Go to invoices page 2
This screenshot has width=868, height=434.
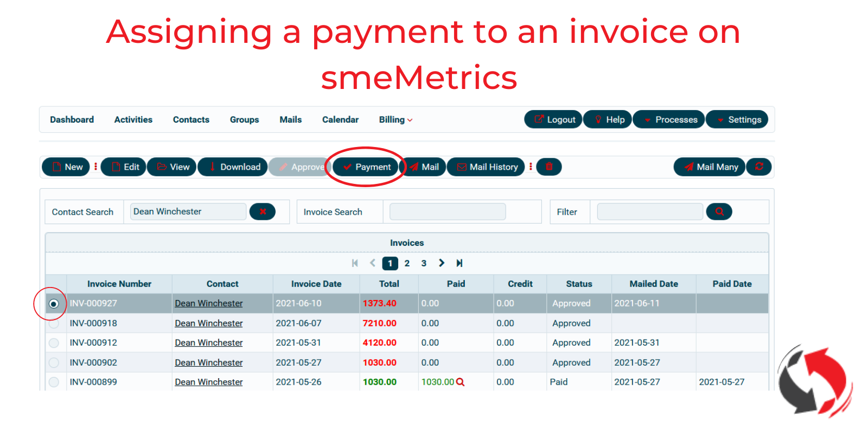[x=407, y=263]
